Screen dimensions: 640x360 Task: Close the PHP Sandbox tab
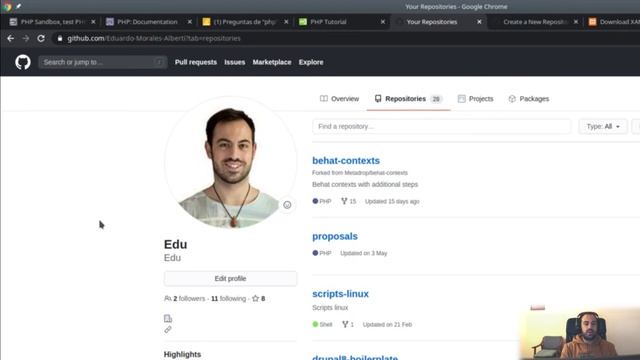click(93, 22)
